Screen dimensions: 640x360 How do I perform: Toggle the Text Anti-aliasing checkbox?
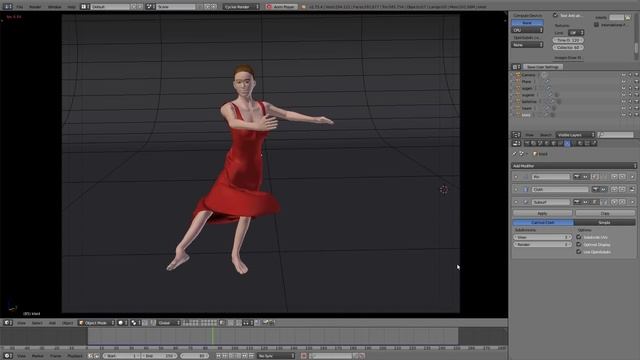point(555,15)
